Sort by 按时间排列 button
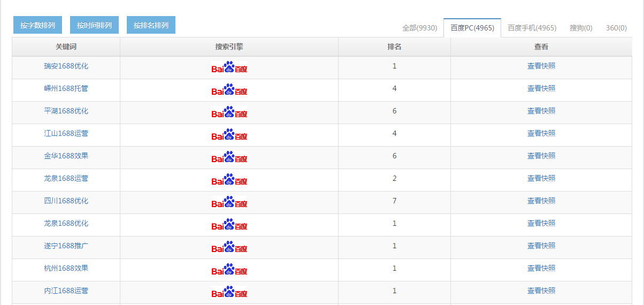 click(94, 25)
